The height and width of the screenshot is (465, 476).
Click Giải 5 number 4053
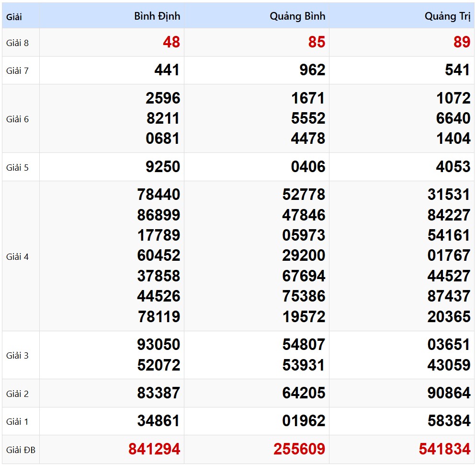tap(453, 167)
